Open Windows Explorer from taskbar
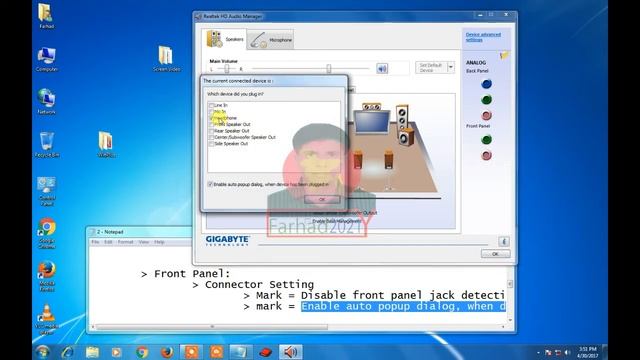The width and height of the screenshot is (640, 360). tap(92, 352)
